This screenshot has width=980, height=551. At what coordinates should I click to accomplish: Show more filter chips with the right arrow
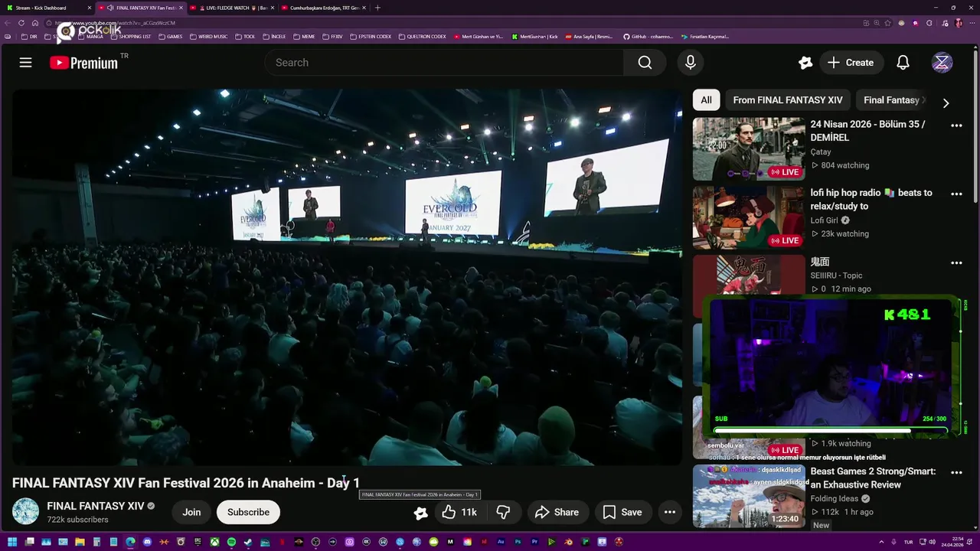pos(946,103)
